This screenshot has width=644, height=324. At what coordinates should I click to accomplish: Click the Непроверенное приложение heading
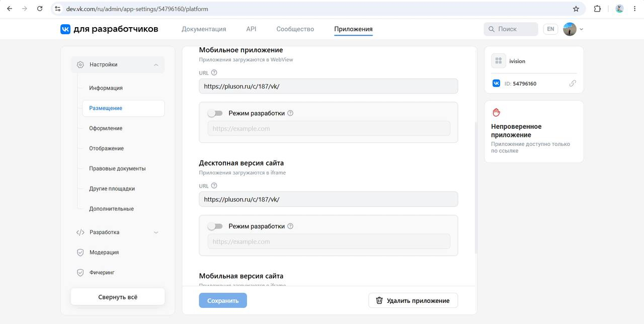(516, 131)
